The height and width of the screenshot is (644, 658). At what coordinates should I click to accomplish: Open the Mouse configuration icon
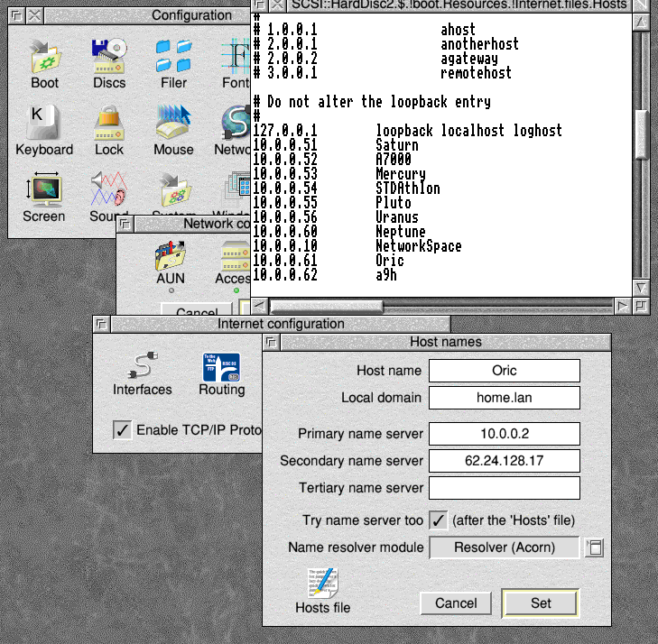(x=173, y=124)
